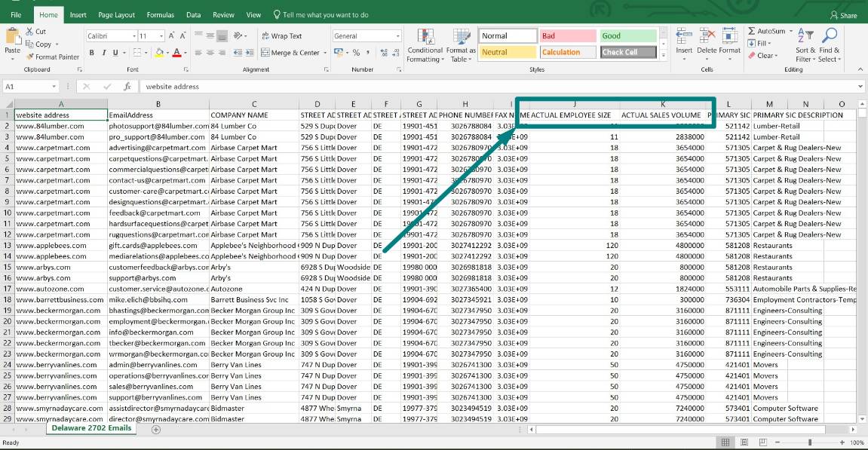Open the Orientation text-angle options
Viewport: 868px width, 450px height.
240,36
